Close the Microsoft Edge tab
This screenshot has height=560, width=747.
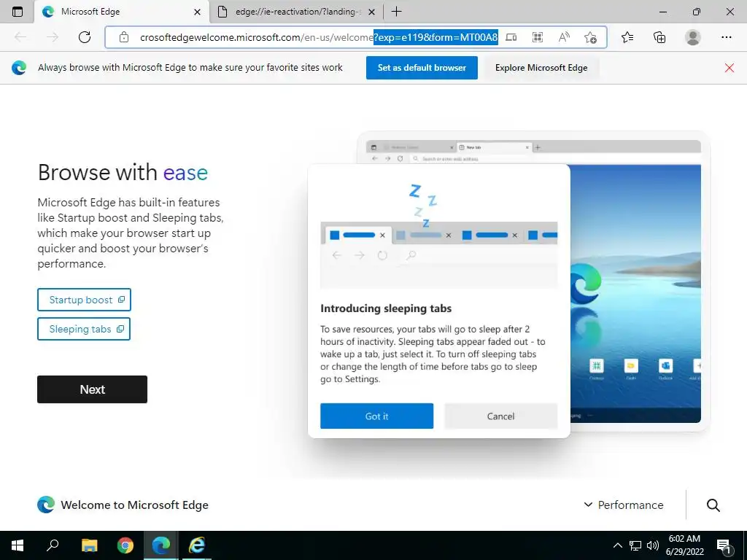197,12
